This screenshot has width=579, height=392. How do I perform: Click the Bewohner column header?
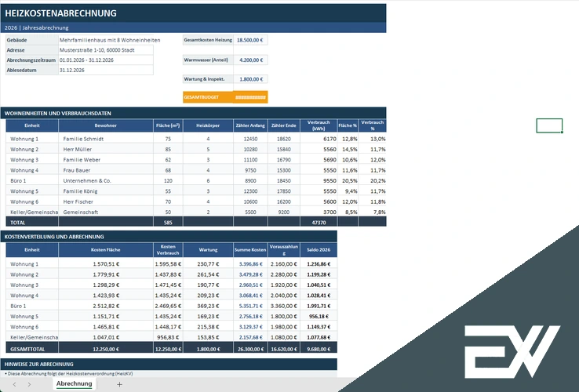(106, 125)
